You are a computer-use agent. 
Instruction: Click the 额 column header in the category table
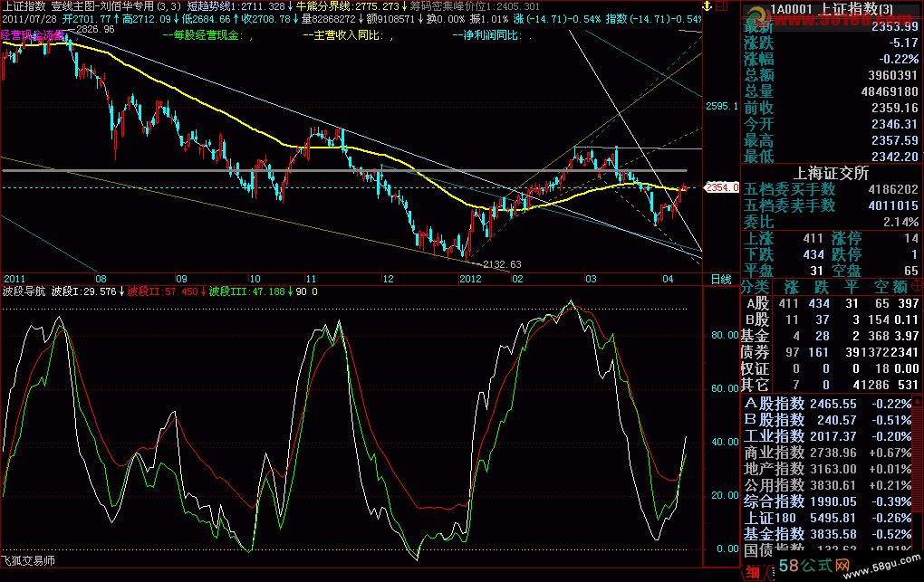pyautogui.click(x=900, y=287)
